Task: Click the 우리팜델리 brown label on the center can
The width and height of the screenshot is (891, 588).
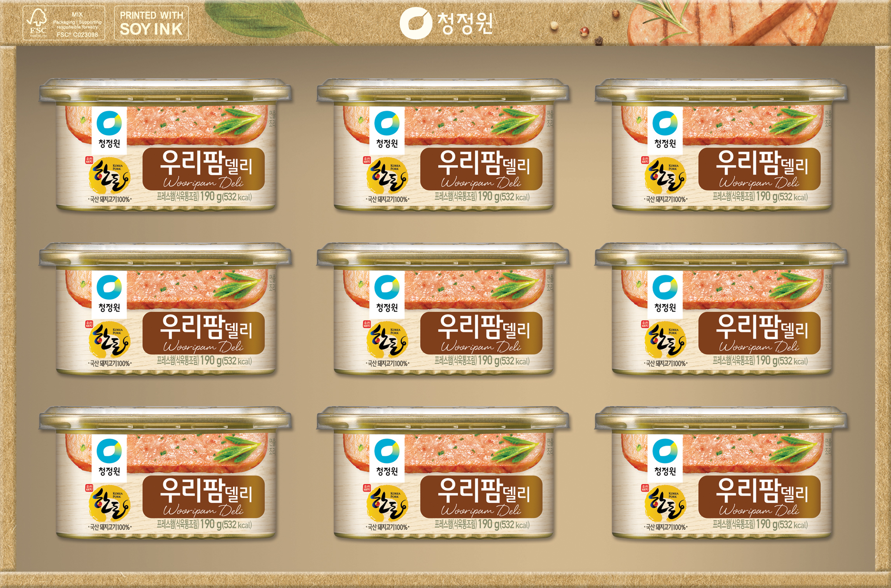Action: (481, 333)
